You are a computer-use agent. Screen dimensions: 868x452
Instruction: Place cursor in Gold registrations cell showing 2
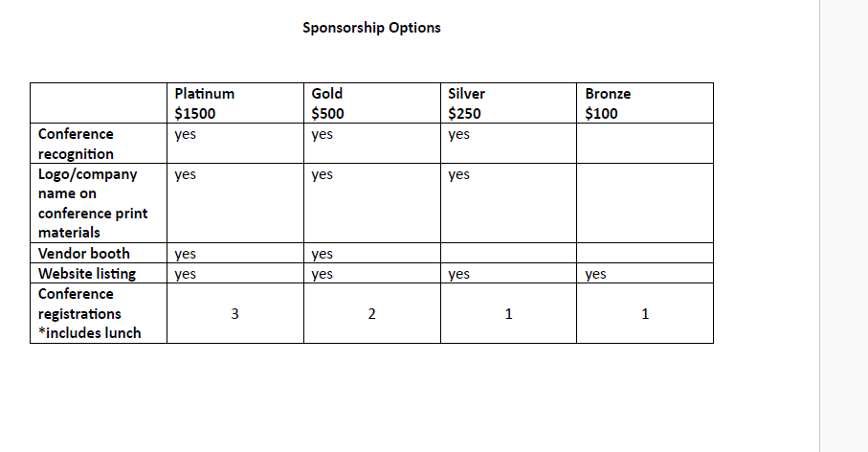tap(372, 313)
